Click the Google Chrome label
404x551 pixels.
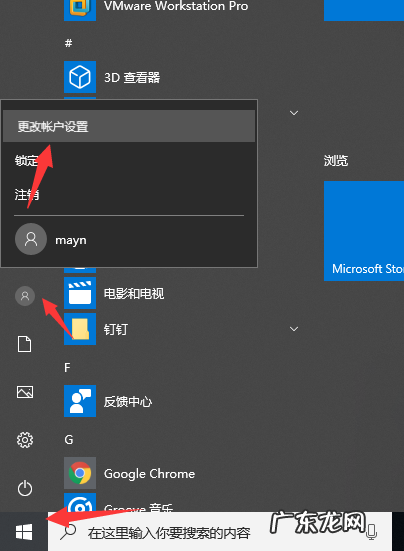click(x=149, y=474)
